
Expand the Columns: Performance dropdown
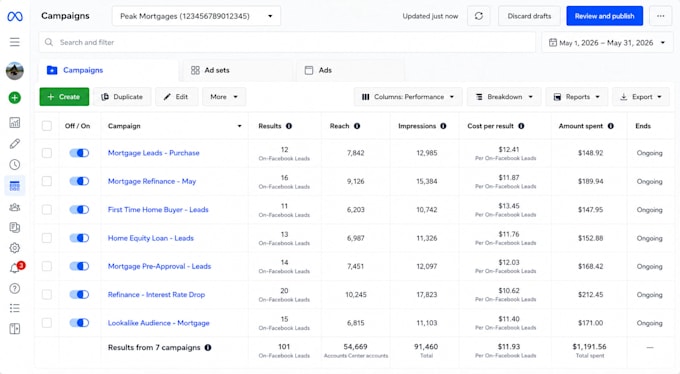[x=408, y=97]
